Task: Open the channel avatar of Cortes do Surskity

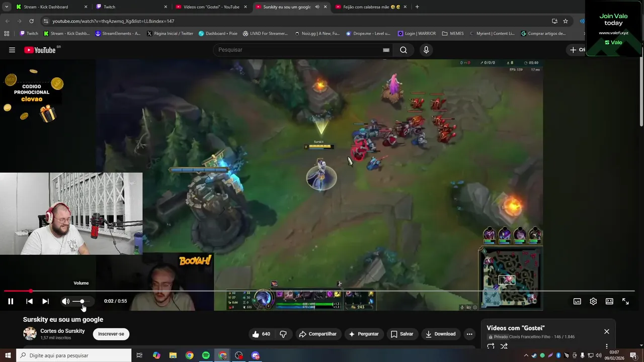Action: [x=30, y=334]
